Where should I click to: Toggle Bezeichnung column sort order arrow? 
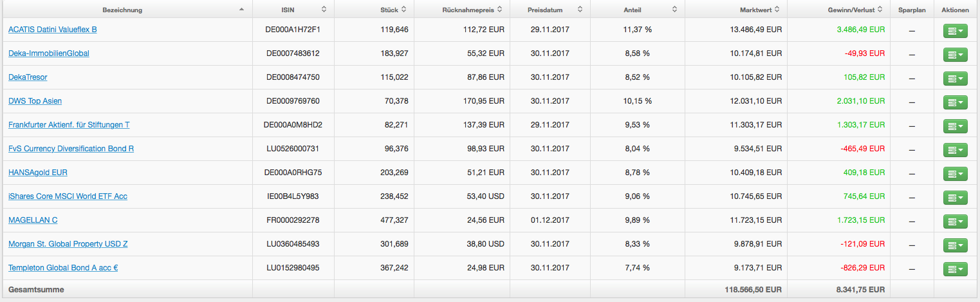click(241, 10)
